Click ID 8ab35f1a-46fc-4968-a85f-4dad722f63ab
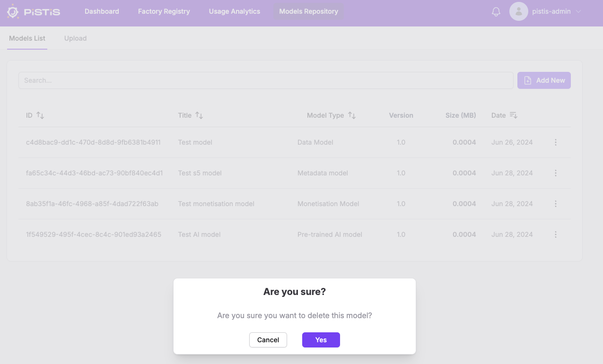603x364 pixels. point(92,204)
